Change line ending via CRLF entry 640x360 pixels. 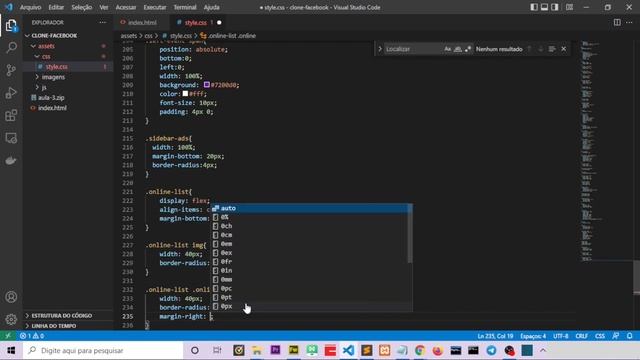coord(582,336)
